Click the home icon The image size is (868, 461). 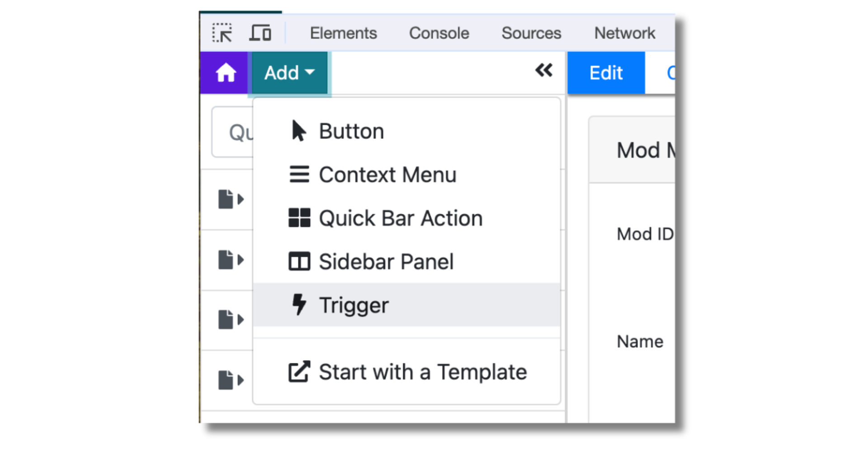point(225,71)
